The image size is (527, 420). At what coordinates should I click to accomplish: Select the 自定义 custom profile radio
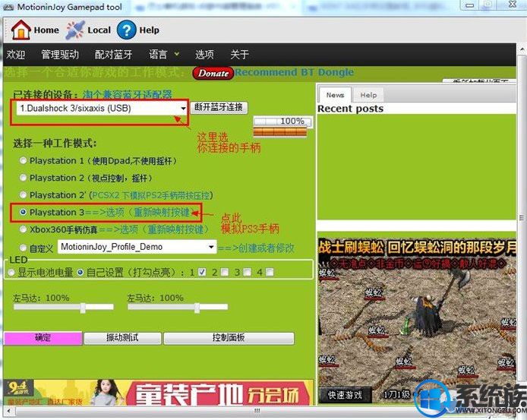click(x=23, y=248)
